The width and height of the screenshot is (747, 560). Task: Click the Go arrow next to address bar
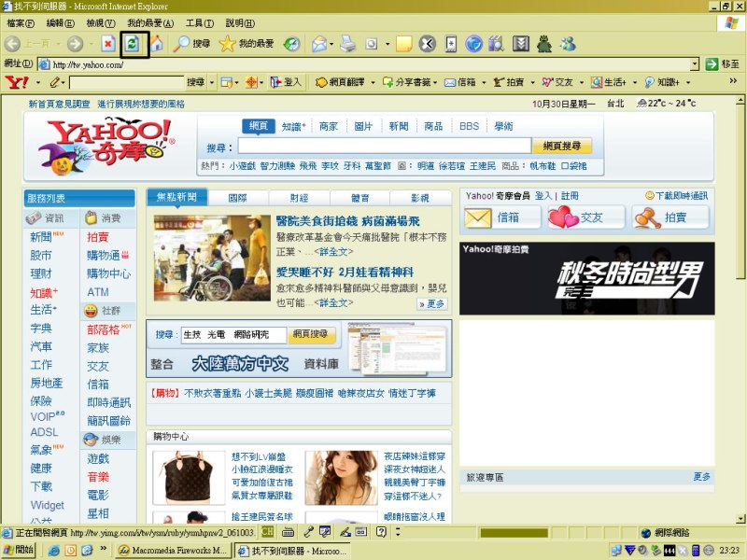point(712,64)
